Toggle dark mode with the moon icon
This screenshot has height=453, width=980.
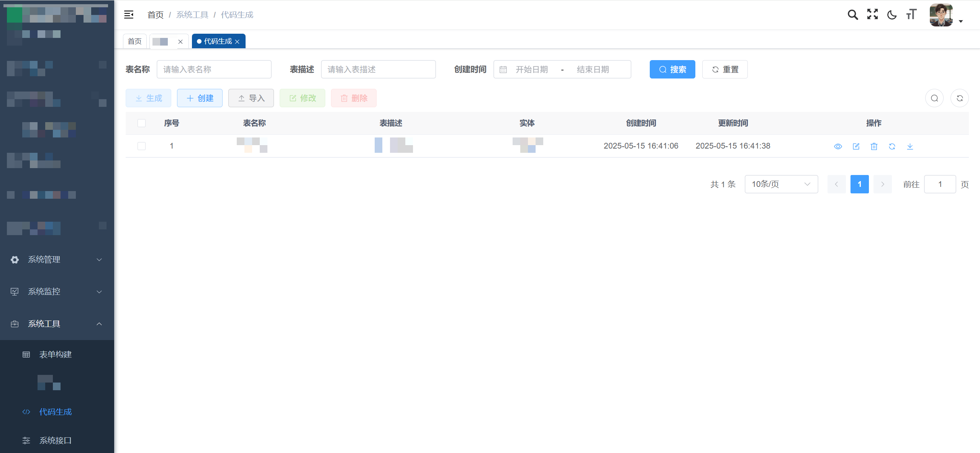coord(892,15)
